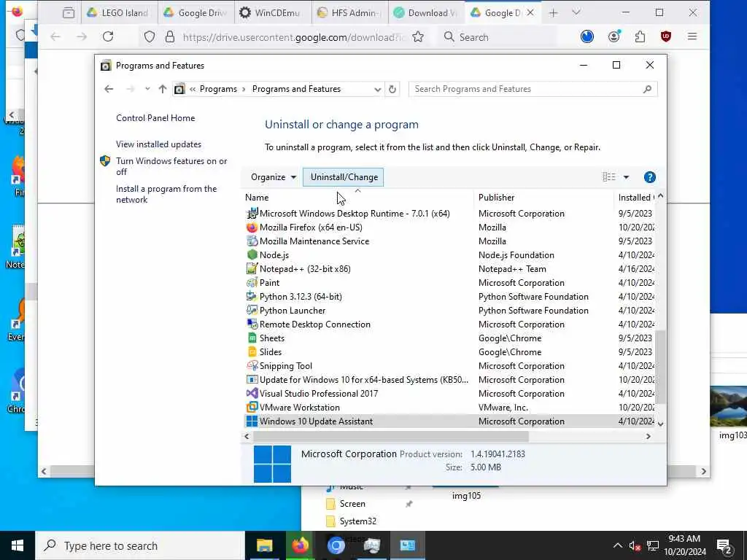Open the Organize dropdown menu
Viewport: 747px width, 560px height.
[274, 177]
